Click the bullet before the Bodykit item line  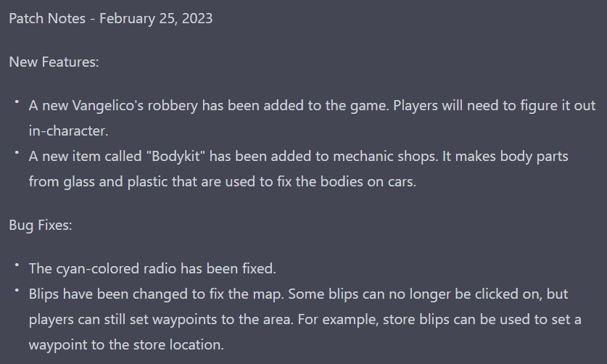16,154
